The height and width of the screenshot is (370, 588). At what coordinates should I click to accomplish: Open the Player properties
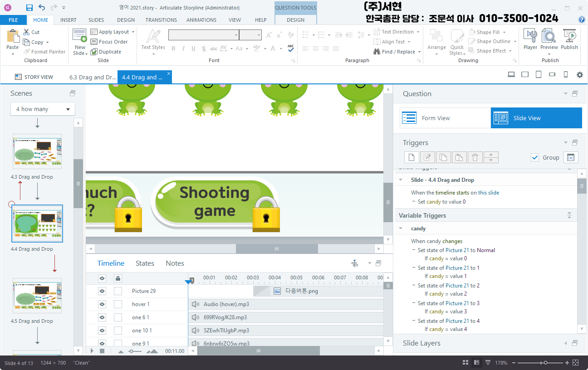530,40
